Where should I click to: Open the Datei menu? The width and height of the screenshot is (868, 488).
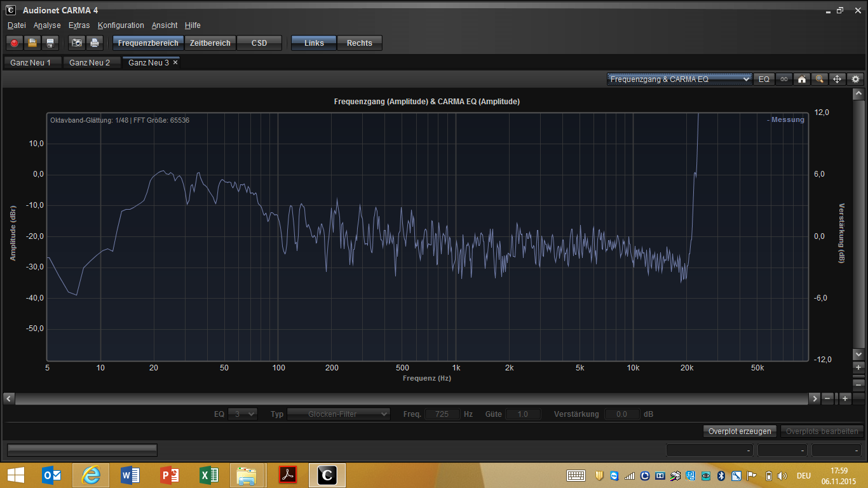17,25
